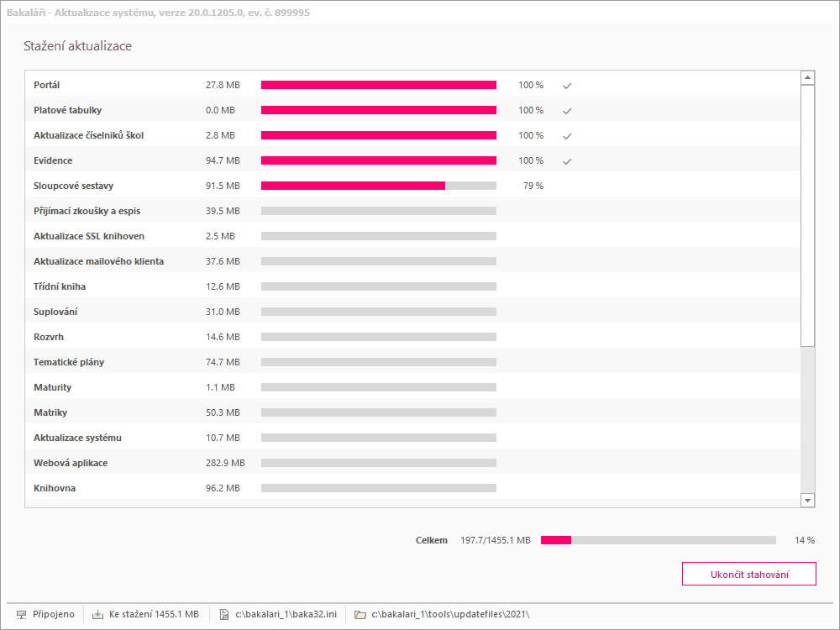Click the checkmark icon in Platové tabulky row

tap(567, 111)
